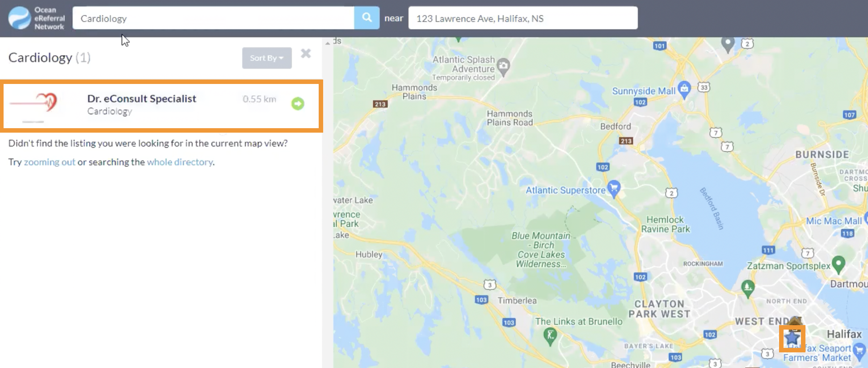Viewport: 868px width, 368px height.
Task: Close the Cardiology results panel
Action: pyautogui.click(x=306, y=54)
